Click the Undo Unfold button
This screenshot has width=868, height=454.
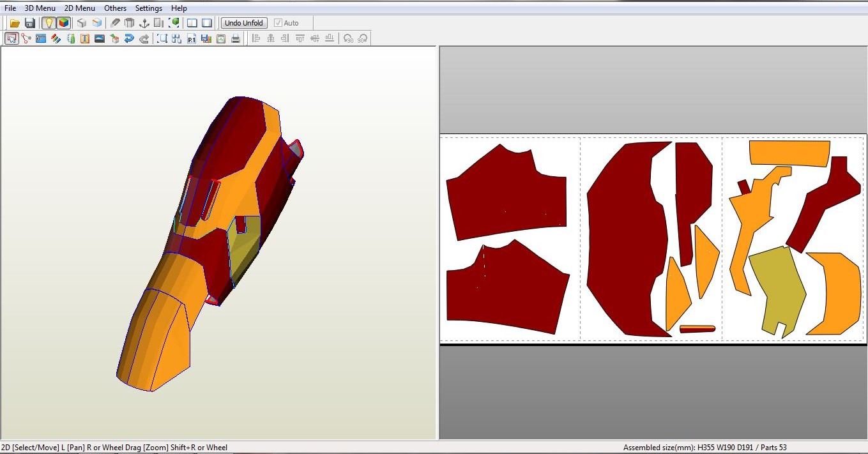coord(244,23)
